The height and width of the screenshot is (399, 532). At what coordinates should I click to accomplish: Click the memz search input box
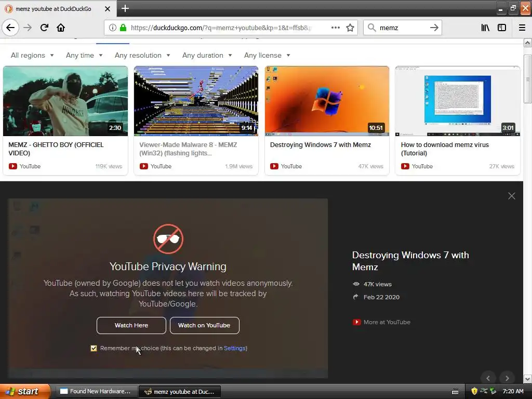[402, 28]
